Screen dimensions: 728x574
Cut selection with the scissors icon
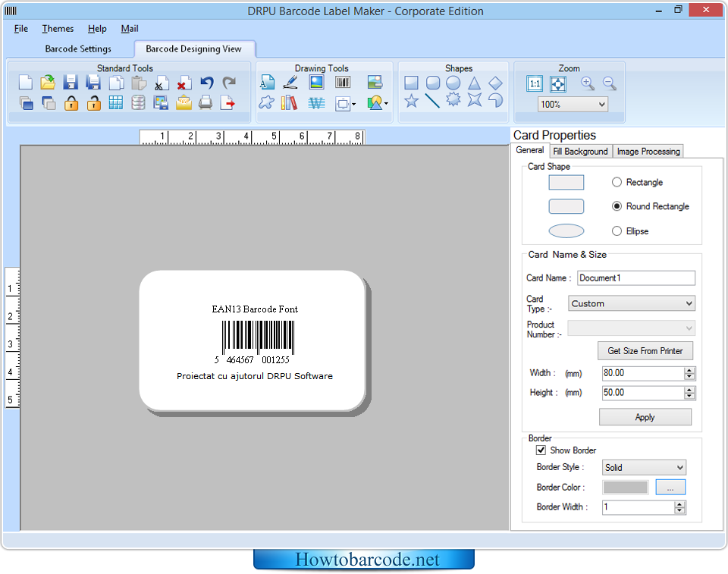tap(162, 83)
